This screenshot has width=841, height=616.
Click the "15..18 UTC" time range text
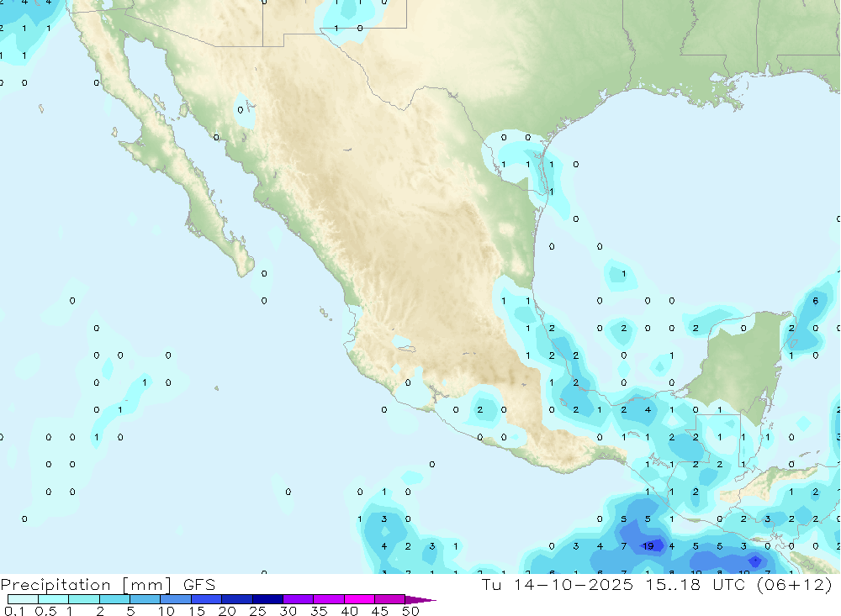coord(696,584)
